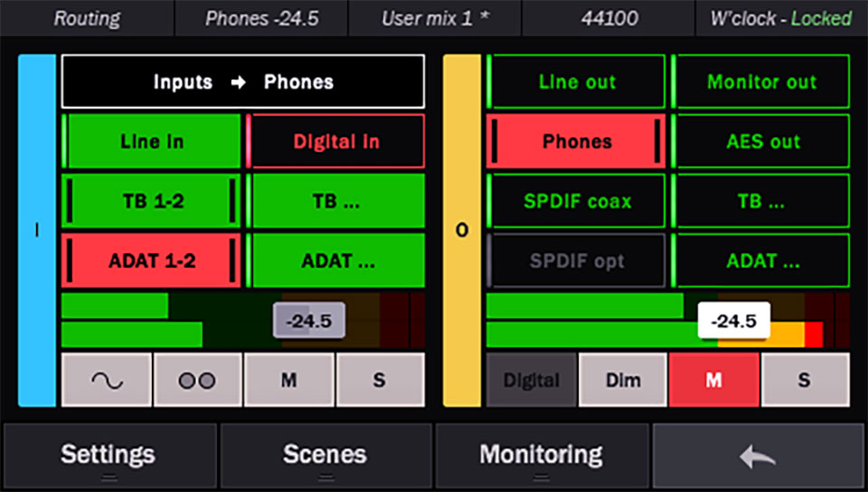The image size is (868, 492).
Task: Click the stereo link double-circle icon
Action: click(197, 380)
